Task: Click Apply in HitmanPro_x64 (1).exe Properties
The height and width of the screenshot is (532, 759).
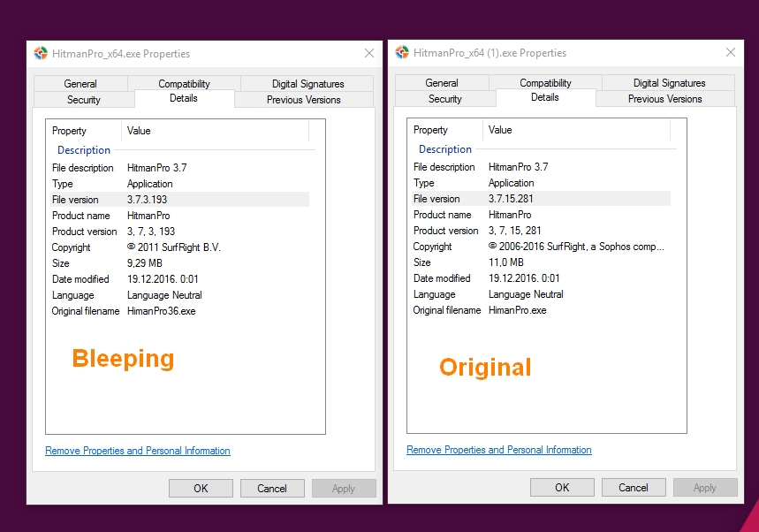Action: click(x=705, y=488)
